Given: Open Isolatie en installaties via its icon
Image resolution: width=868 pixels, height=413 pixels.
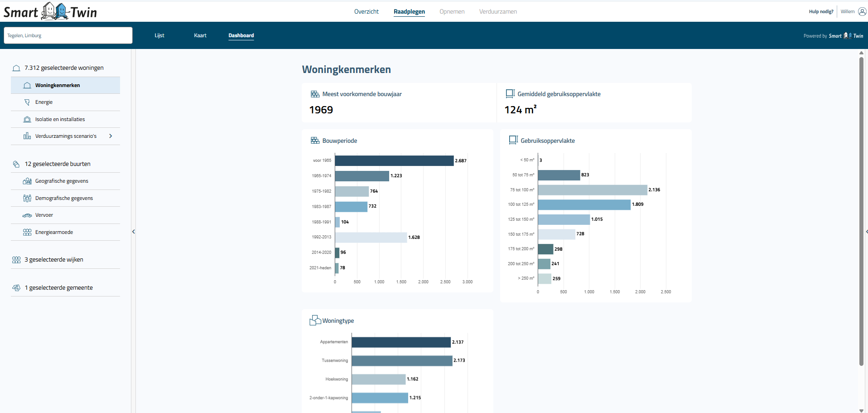Looking at the screenshot, I should [x=27, y=119].
